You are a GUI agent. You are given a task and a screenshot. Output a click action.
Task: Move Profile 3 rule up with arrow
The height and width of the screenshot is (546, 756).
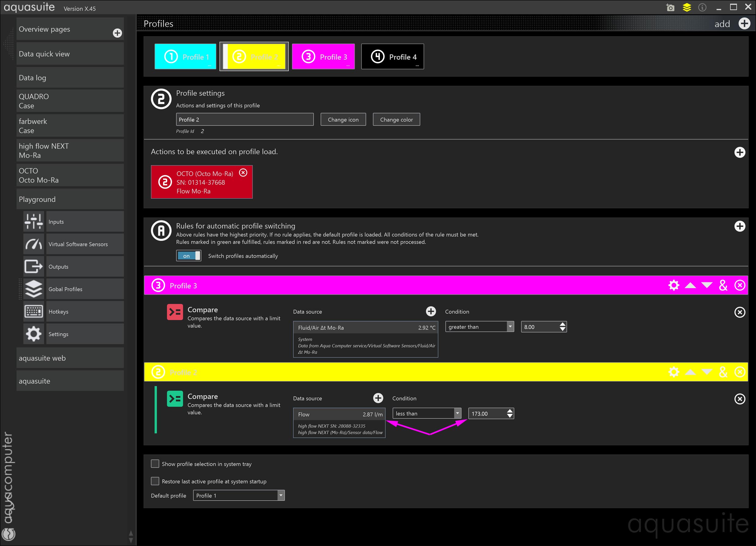[690, 285]
